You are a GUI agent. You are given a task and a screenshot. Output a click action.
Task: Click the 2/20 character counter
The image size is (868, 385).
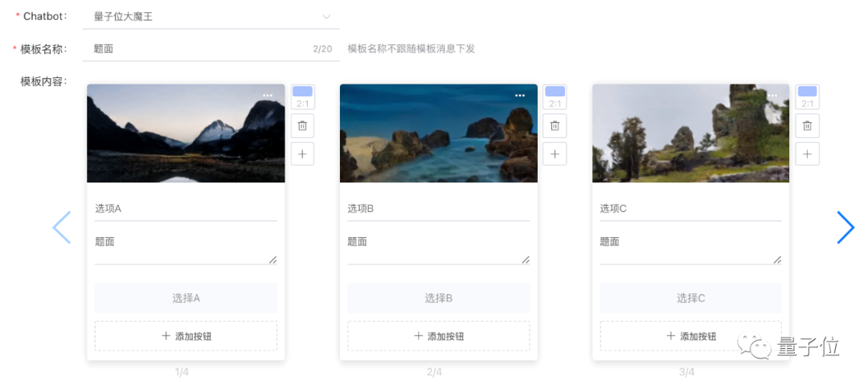(x=323, y=49)
